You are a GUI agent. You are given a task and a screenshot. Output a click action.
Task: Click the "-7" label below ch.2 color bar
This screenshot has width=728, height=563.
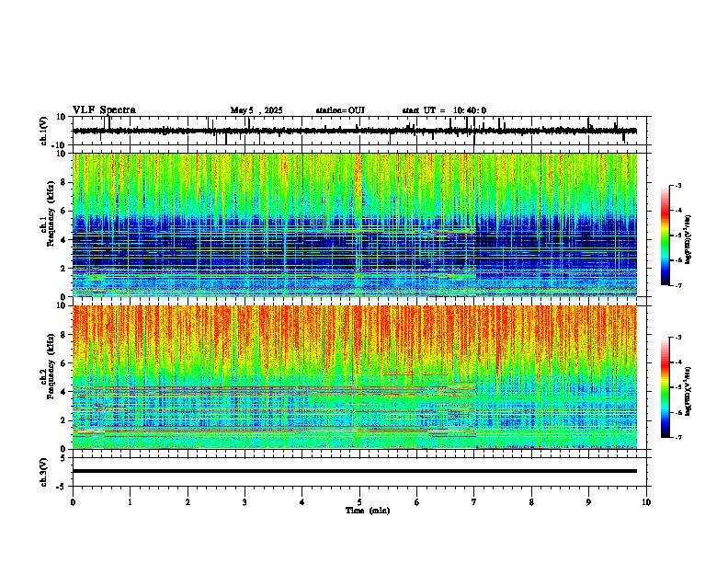click(x=677, y=437)
